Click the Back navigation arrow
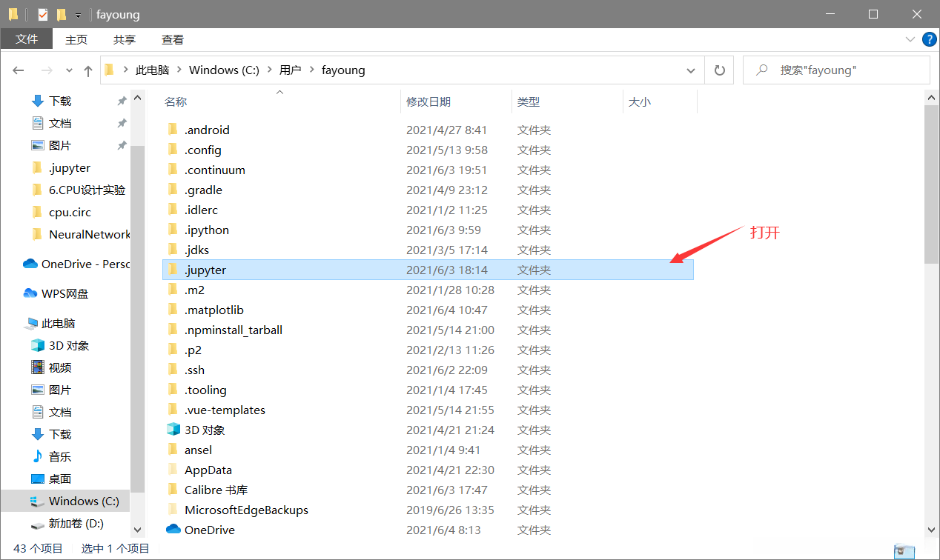 (x=19, y=70)
